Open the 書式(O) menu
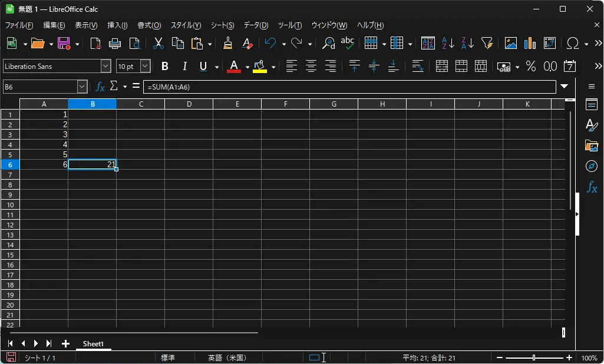This screenshot has width=604, height=364. coord(149,25)
